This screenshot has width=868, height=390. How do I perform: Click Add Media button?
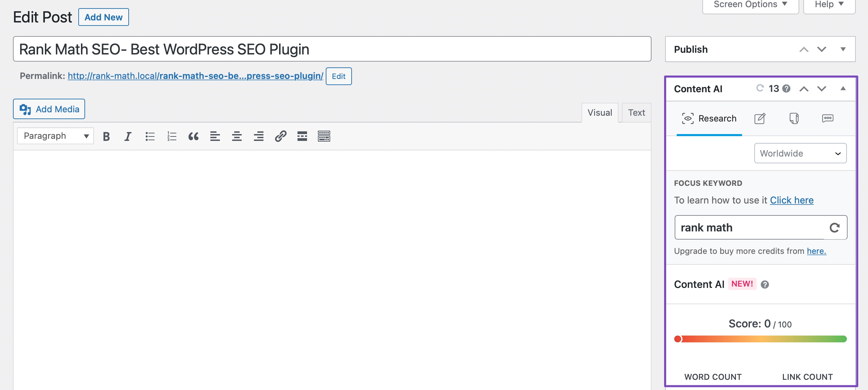pyautogui.click(x=49, y=109)
